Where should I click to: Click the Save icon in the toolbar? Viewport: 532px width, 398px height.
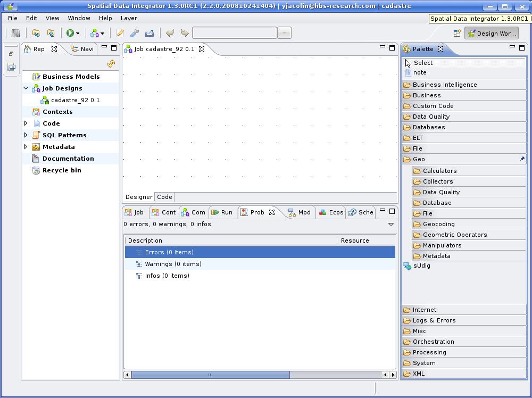click(x=16, y=33)
